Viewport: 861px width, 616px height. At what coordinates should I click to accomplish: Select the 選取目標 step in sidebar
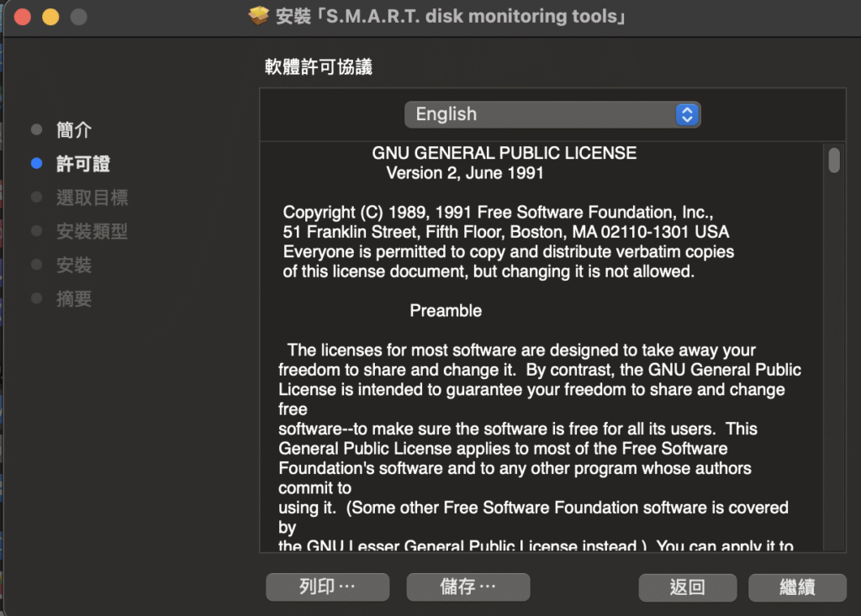coord(92,197)
